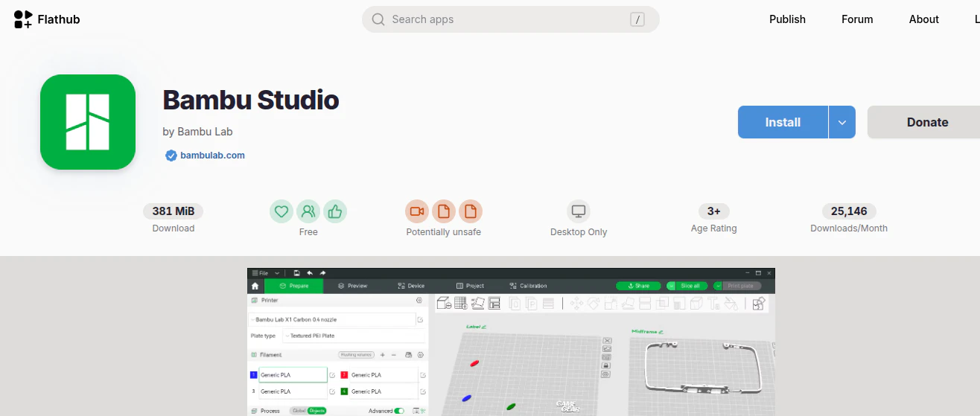The width and height of the screenshot is (980, 416).
Task: Switch to the Project tab in the screenshot
Action: click(x=471, y=286)
